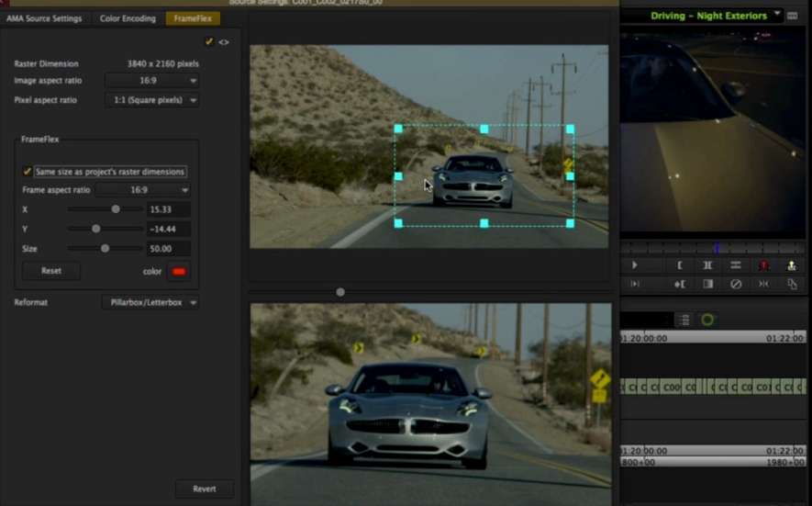Click the timeline list menu icon
Viewport: 812px width, 506px height.
tap(684, 320)
